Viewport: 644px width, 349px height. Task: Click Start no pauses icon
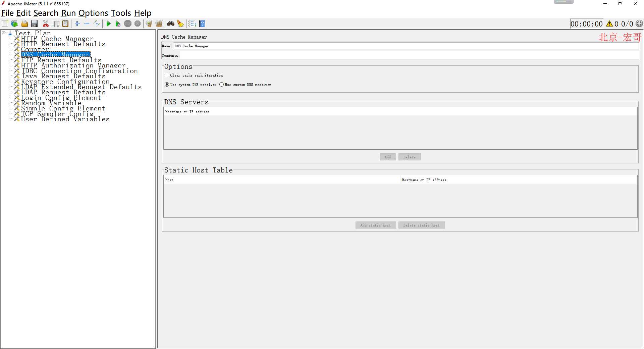118,23
